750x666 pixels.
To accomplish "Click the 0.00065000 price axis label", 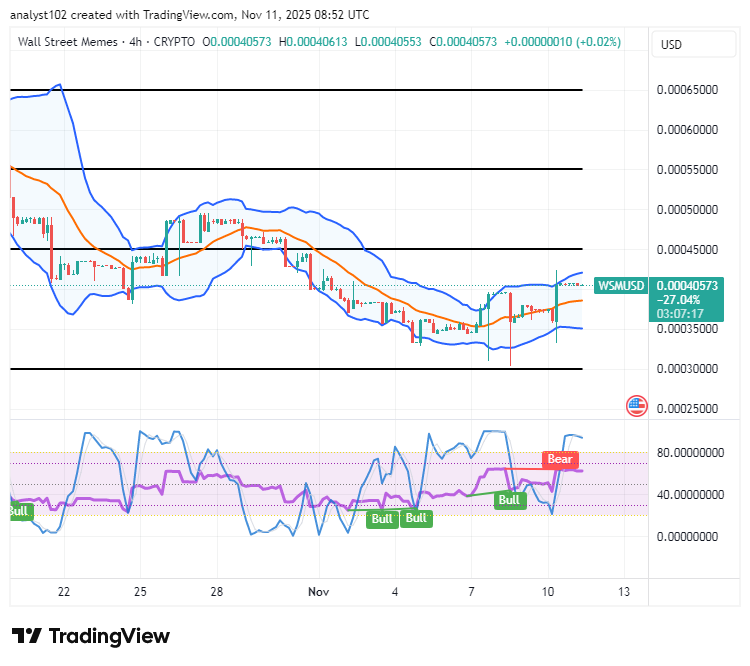I will [x=687, y=90].
